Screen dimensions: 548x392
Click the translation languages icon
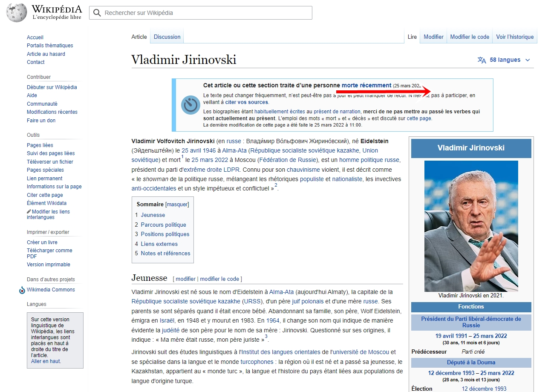(482, 60)
